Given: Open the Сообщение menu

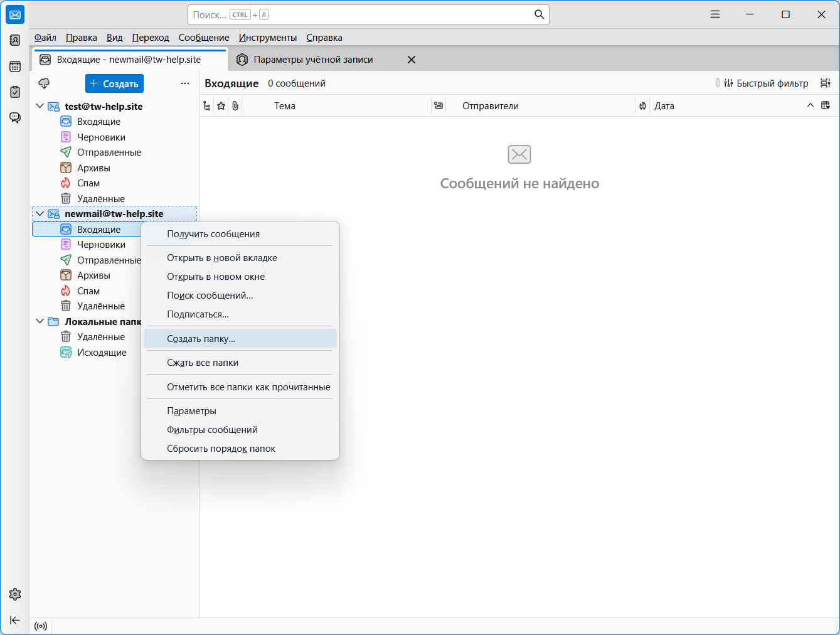Looking at the screenshot, I should [204, 38].
